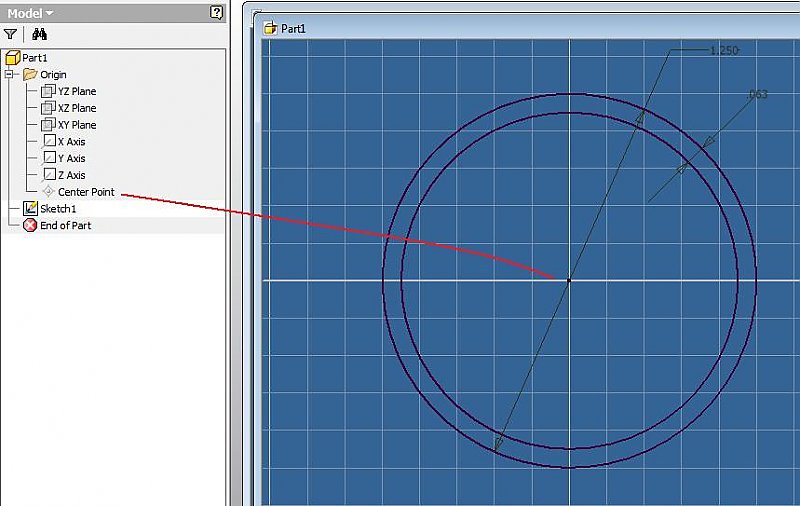Image resolution: width=800 pixels, height=506 pixels.
Task: Collapse the Origin folder node
Action: (9, 74)
